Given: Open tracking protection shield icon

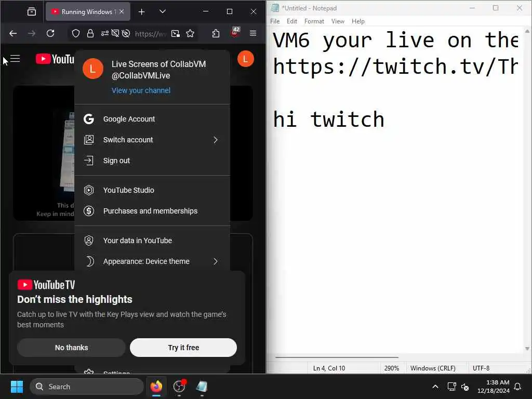Looking at the screenshot, I should (x=76, y=33).
